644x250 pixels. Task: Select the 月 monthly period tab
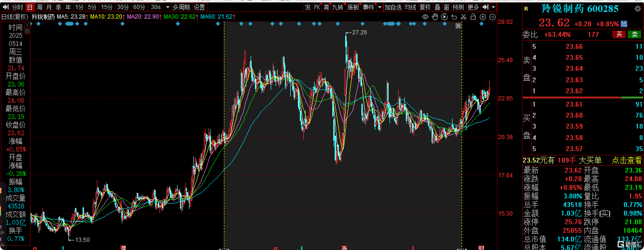pyautogui.click(x=49, y=7)
